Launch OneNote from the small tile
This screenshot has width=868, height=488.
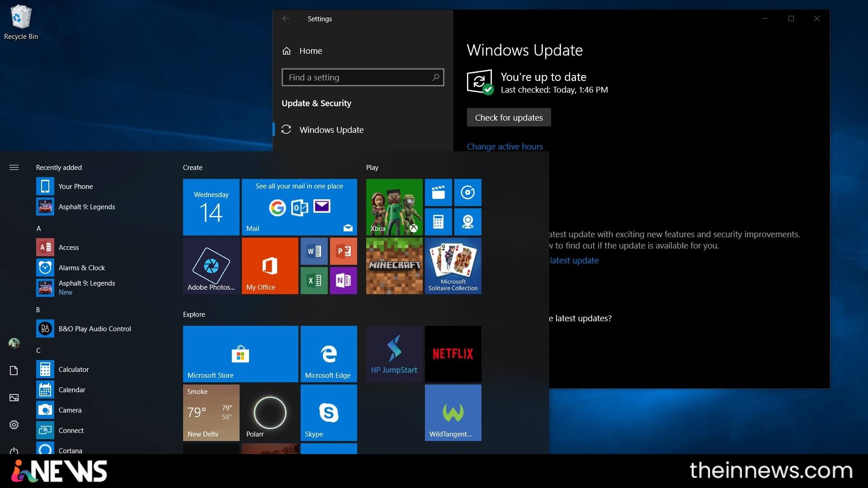344,281
